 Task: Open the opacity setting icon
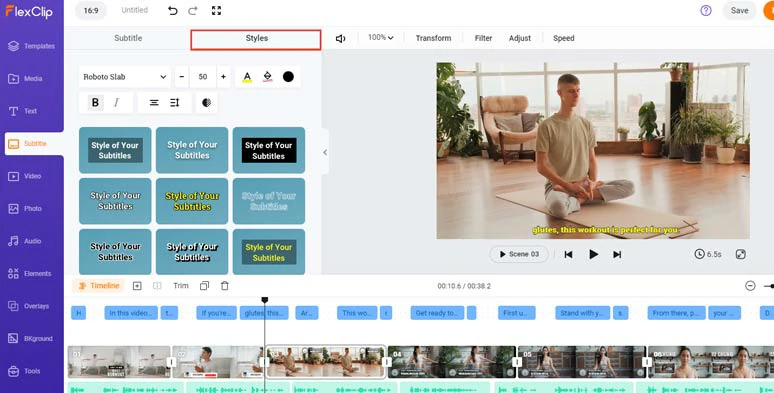[x=206, y=103]
